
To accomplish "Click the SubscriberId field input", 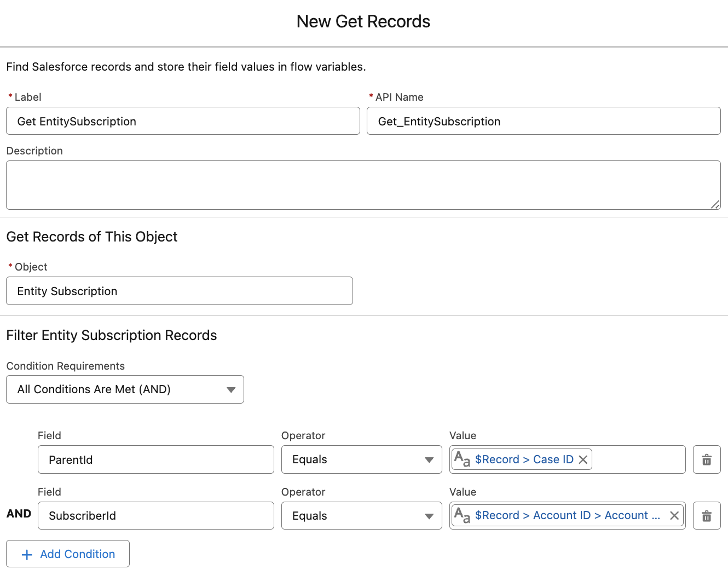I will tap(155, 515).
